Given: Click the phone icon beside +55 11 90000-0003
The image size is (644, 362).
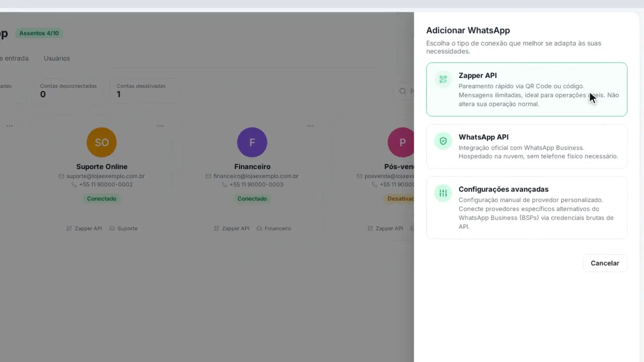Looking at the screenshot, I should click(x=224, y=185).
